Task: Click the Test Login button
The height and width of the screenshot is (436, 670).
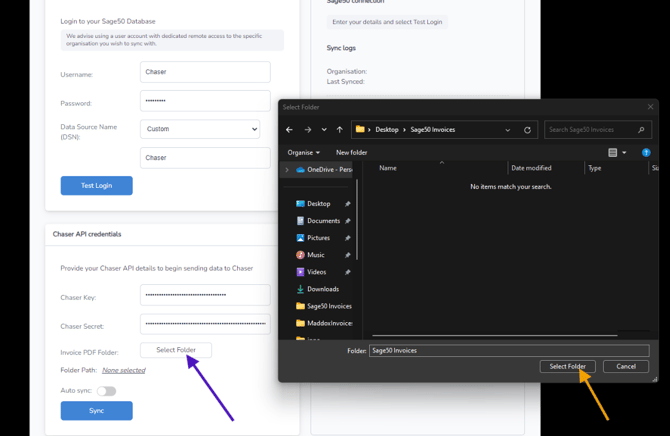Action: point(96,185)
